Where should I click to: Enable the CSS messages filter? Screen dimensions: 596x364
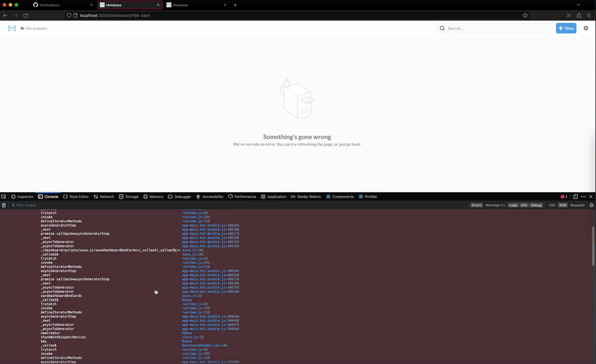click(552, 205)
